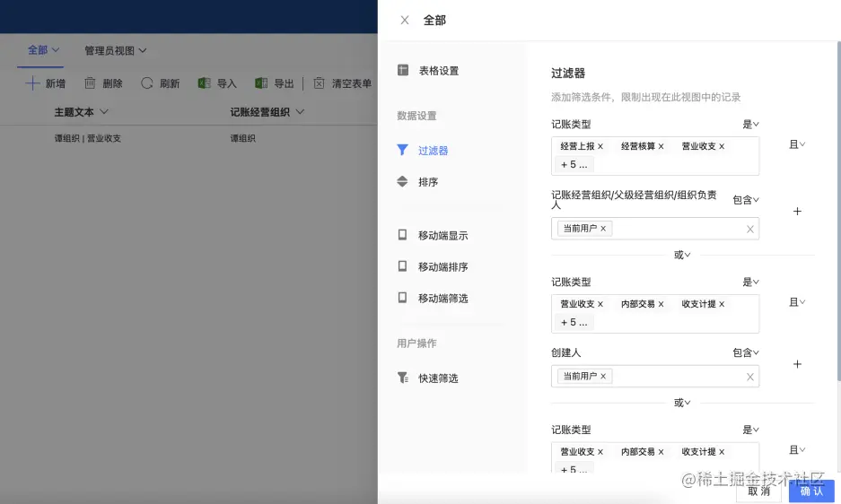Change first 记账类型 operator 是 dropdown
This screenshot has width=841, height=504.
coord(751,125)
